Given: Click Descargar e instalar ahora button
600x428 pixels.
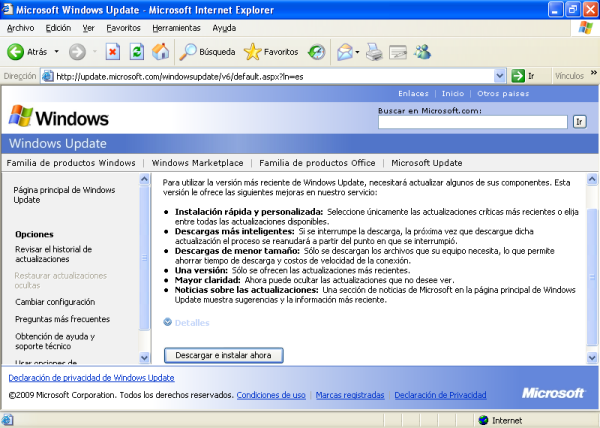Looking at the screenshot, I should (x=223, y=355).
